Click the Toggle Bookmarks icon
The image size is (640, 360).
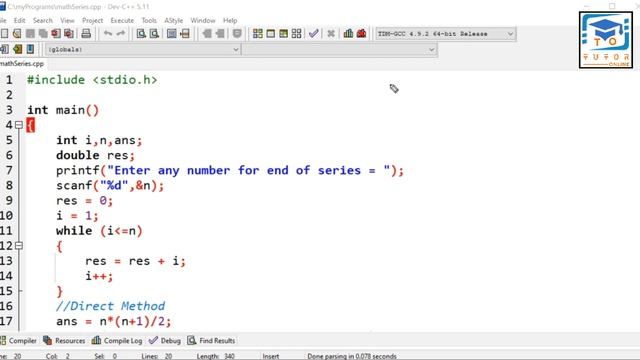18,49
